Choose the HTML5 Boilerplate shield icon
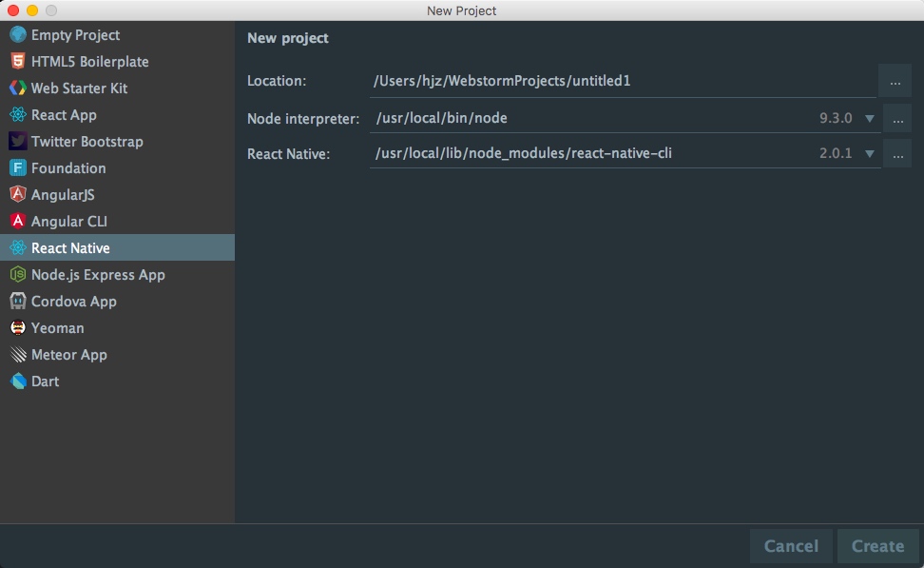924x568 pixels. [18, 61]
